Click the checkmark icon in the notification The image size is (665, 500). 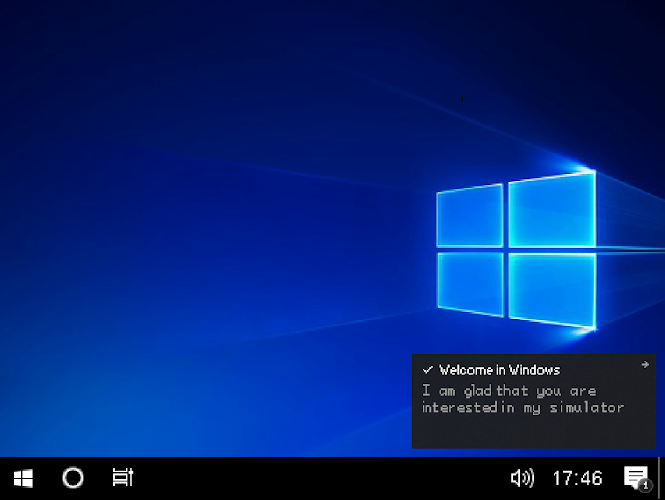click(428, 370)
